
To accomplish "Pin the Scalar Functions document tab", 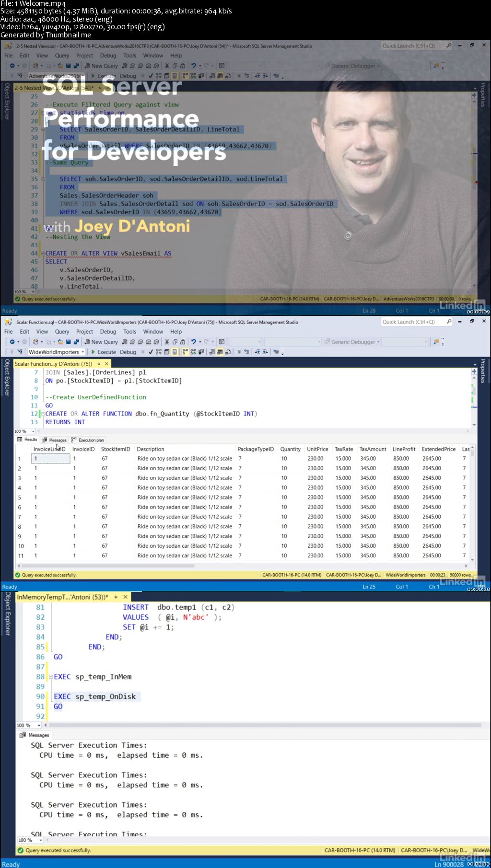I will point(98,364).
